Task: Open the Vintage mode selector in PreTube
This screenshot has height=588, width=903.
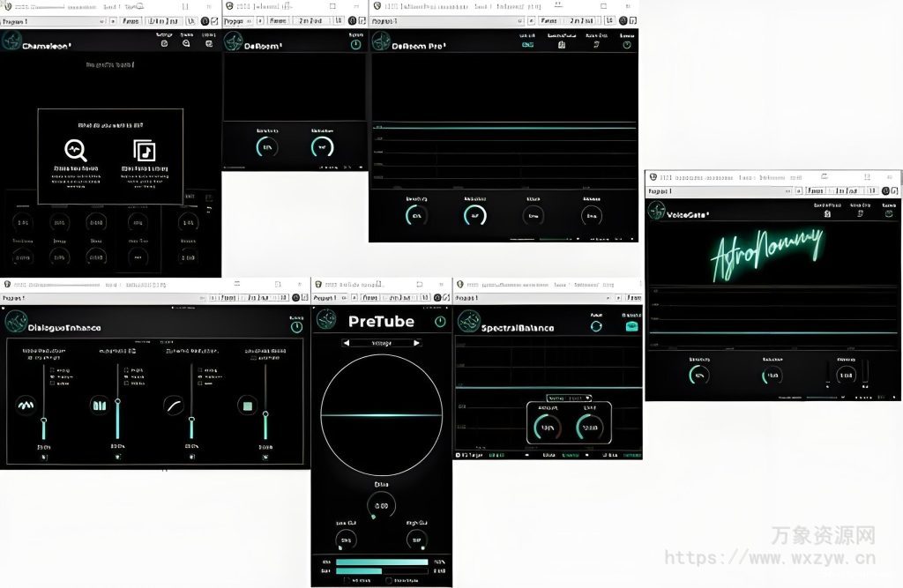Action: coord(380,343)
